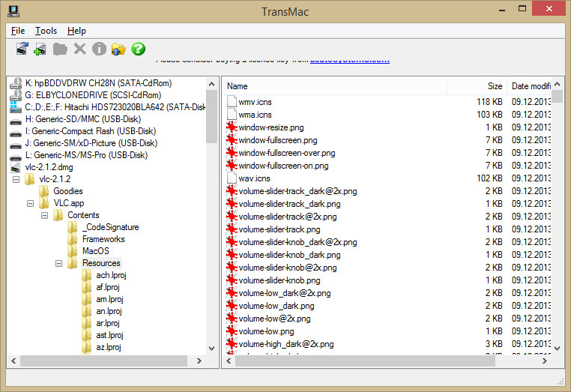This screenshot has width=571, height=392.
Task: Click TransMac app icon in title bar
Action: pos(13,11)
